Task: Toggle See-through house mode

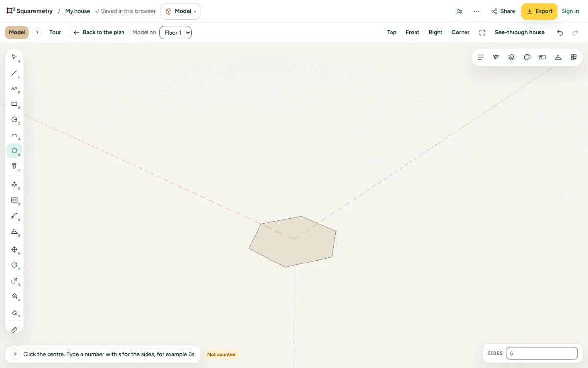Action: (520, 33)
